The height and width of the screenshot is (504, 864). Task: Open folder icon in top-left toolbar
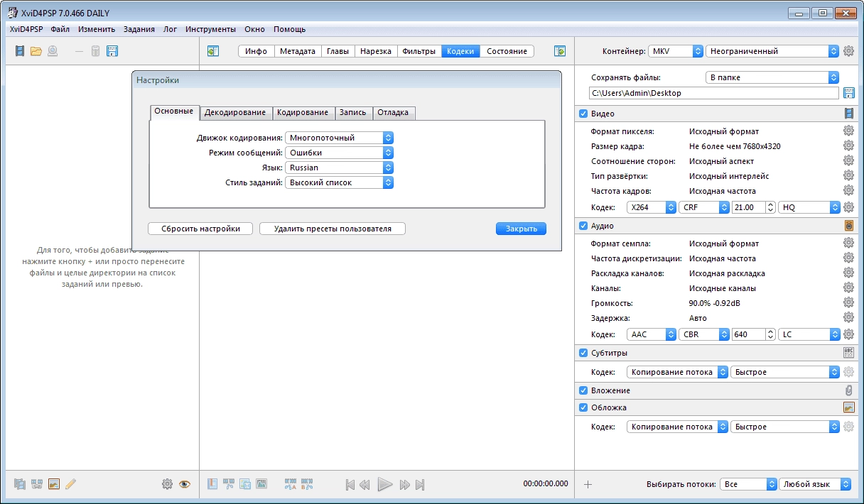pyautogui.click(x=36, y=51)
